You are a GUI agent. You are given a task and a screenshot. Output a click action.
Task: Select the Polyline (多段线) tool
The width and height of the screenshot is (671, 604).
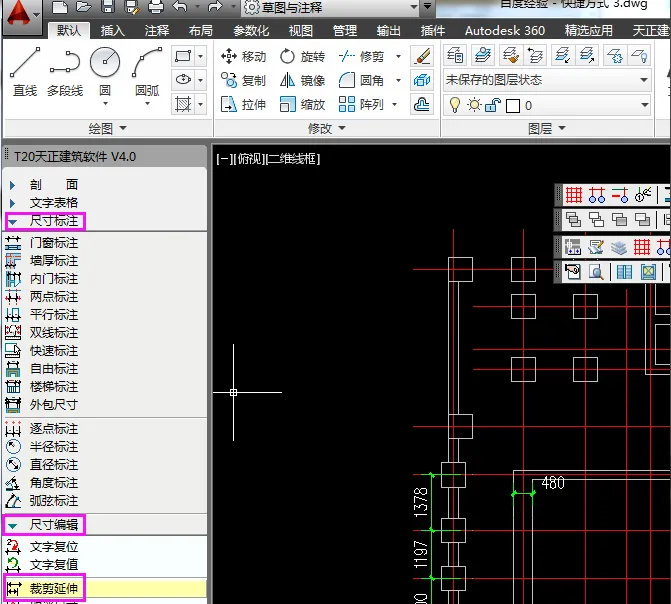click(65, 72)
